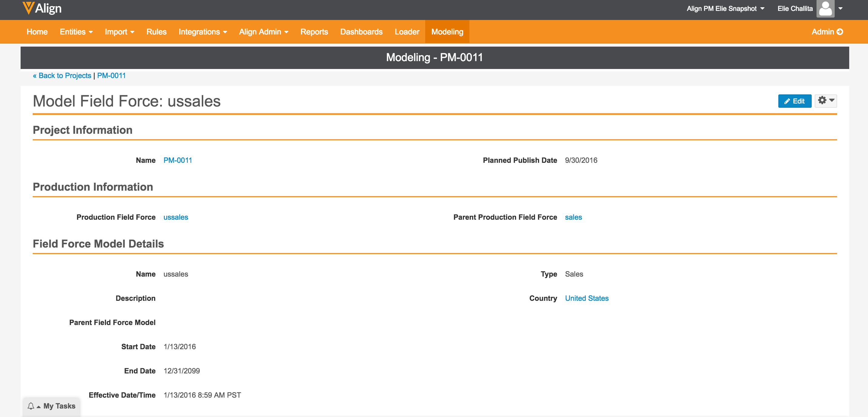Expand the arrow beside the user avatar
This screenshot has height=417, width=868.
tap(840, 8)
